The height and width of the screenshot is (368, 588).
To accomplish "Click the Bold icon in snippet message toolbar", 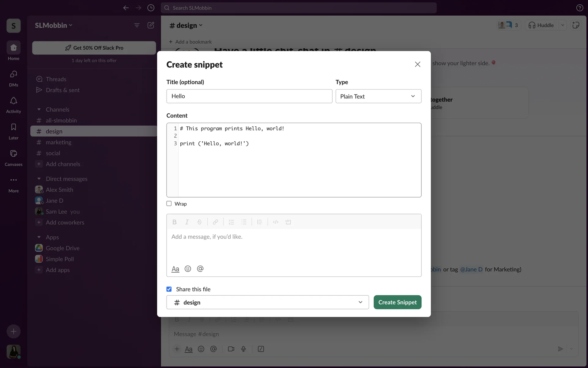I will pyautogui.click(x=175, y=222).
